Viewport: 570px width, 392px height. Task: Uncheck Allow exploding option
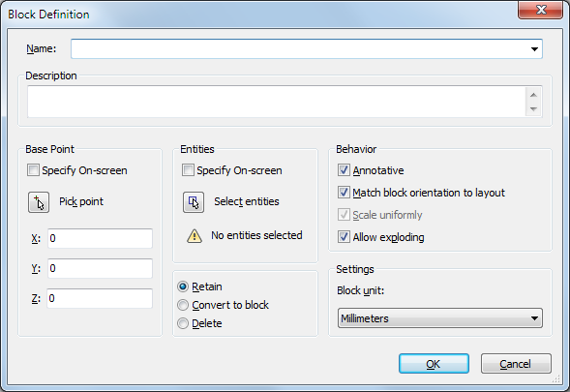point(344,237)
